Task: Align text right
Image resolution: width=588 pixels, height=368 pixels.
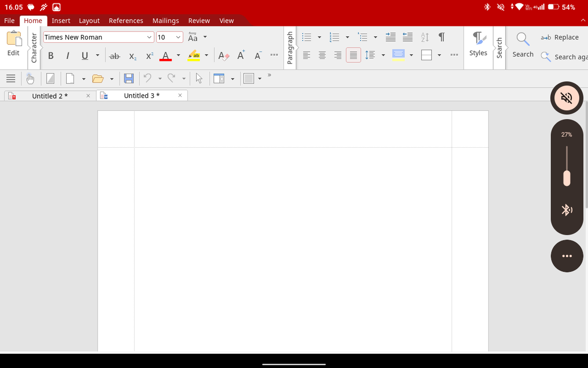Action: click(338, 55)
